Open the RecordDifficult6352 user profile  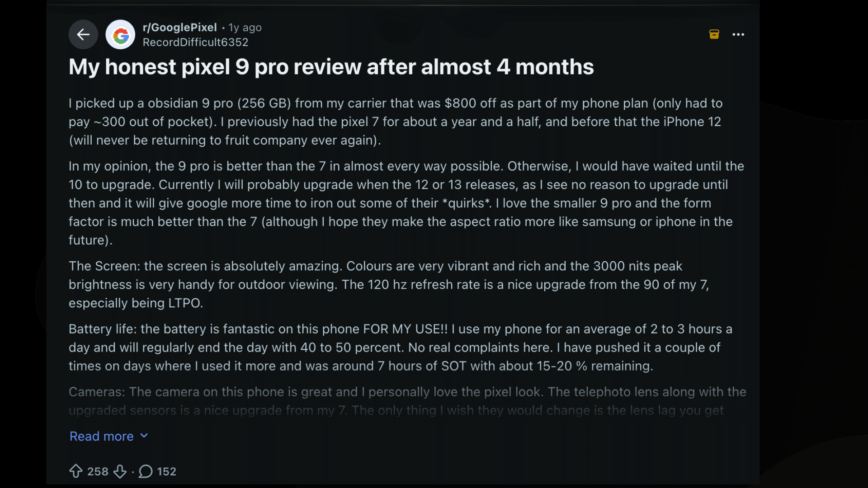click(195, 42)
